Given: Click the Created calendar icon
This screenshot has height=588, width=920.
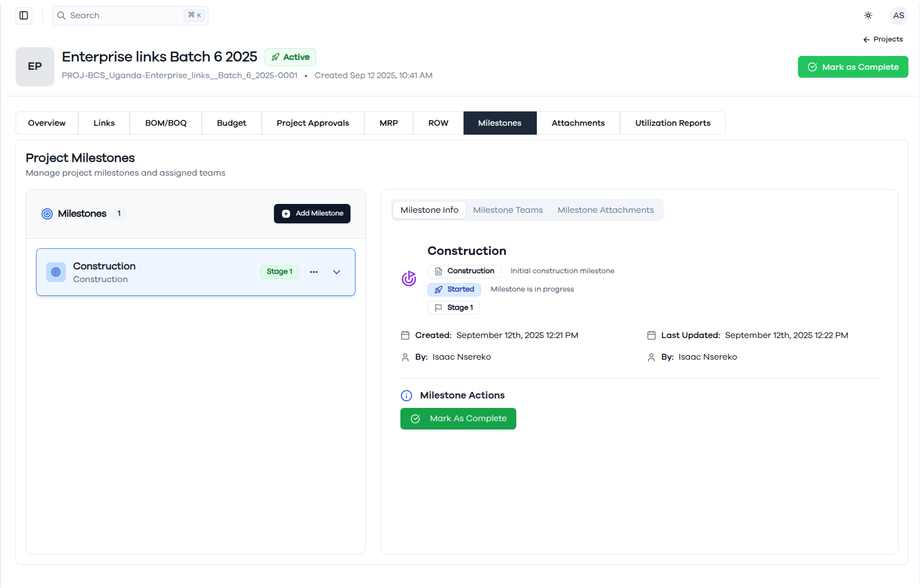Looking at the screenshot, I should point(405,335).
